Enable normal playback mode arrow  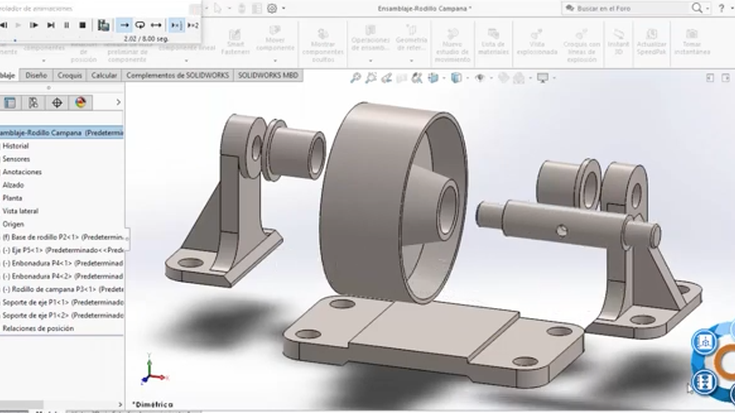(124, 25)
